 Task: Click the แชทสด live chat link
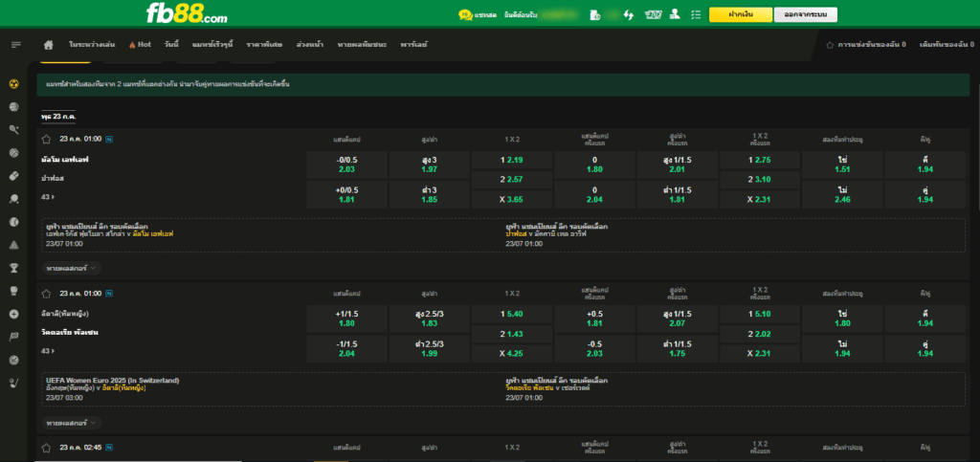(x=485, y=14)
